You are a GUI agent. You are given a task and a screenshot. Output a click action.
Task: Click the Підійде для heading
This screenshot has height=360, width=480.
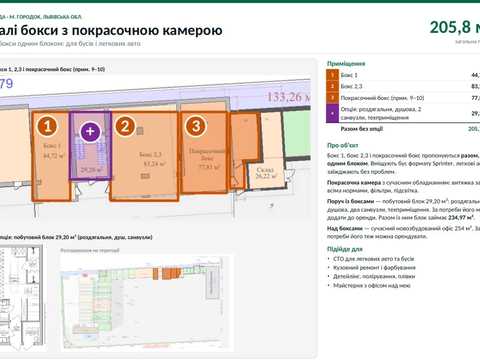coord(345,249)
